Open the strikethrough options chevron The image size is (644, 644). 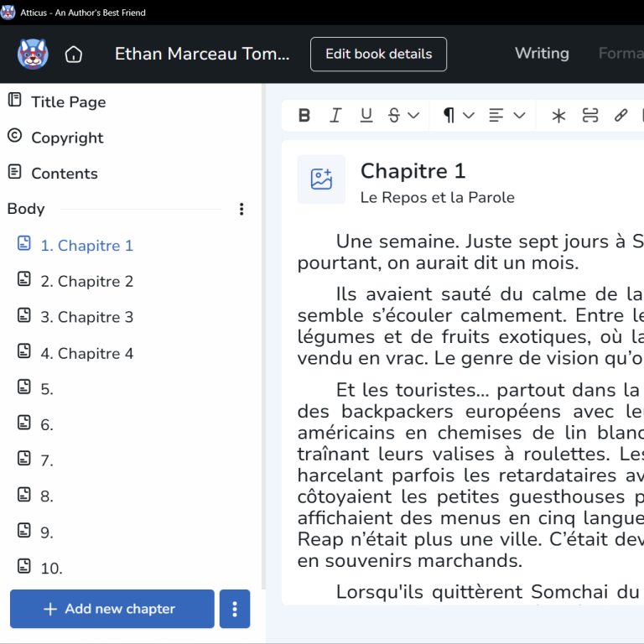(413, 116)
